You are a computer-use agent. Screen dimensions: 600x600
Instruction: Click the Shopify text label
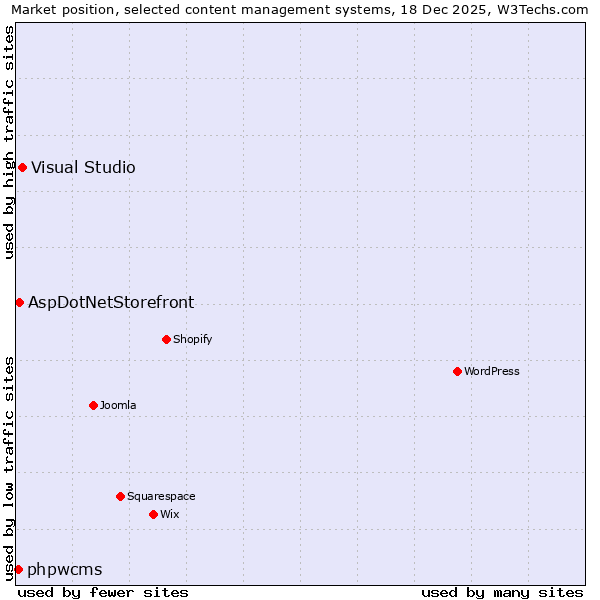[x=192, y=339]
